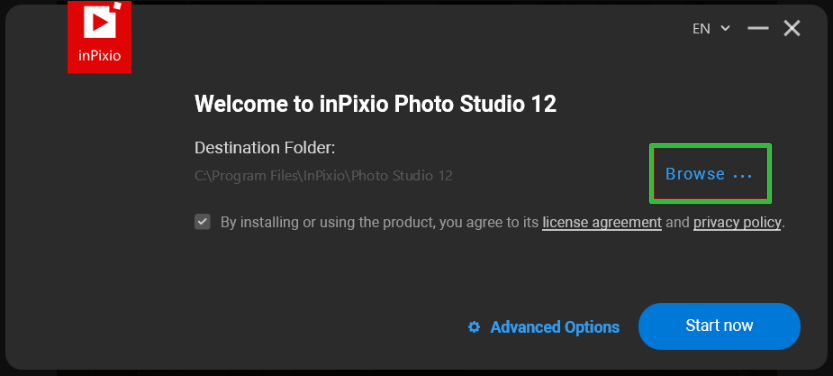
Task: Close the inPixio installer with X
Action: [x=792, y=28]
